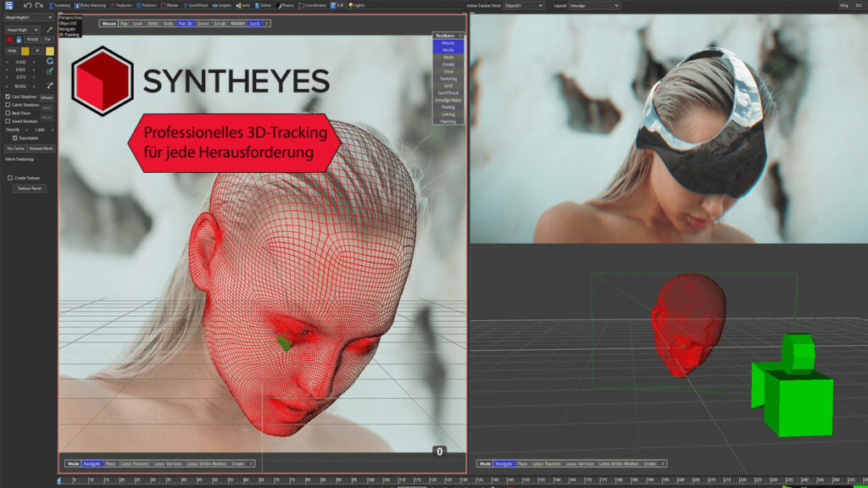This screenshot has height=488, width=868.
Task: Edit the -0.532 position field
Action: tap(20, 62)
